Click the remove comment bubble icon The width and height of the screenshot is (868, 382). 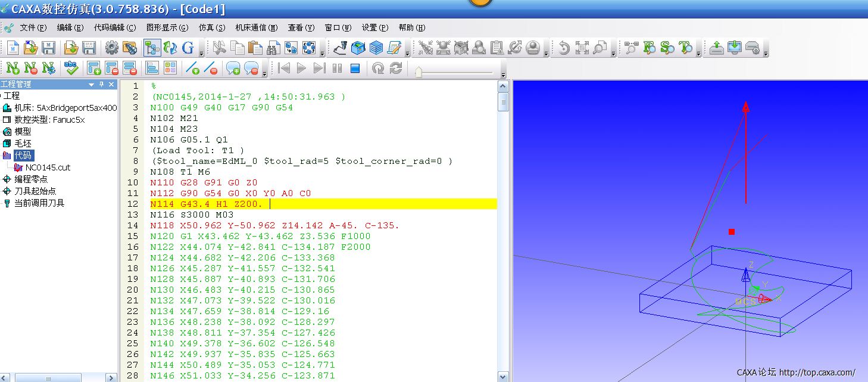click(251, 68)
